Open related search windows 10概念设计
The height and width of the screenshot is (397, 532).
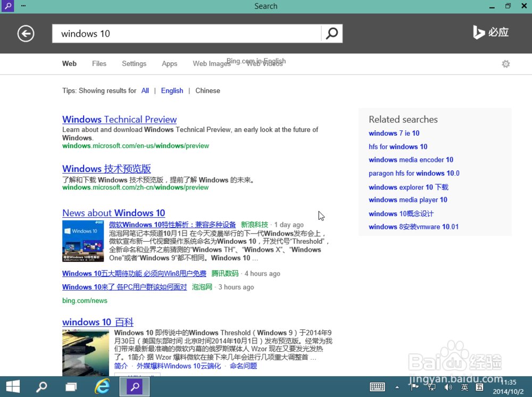tap(401, 213)
